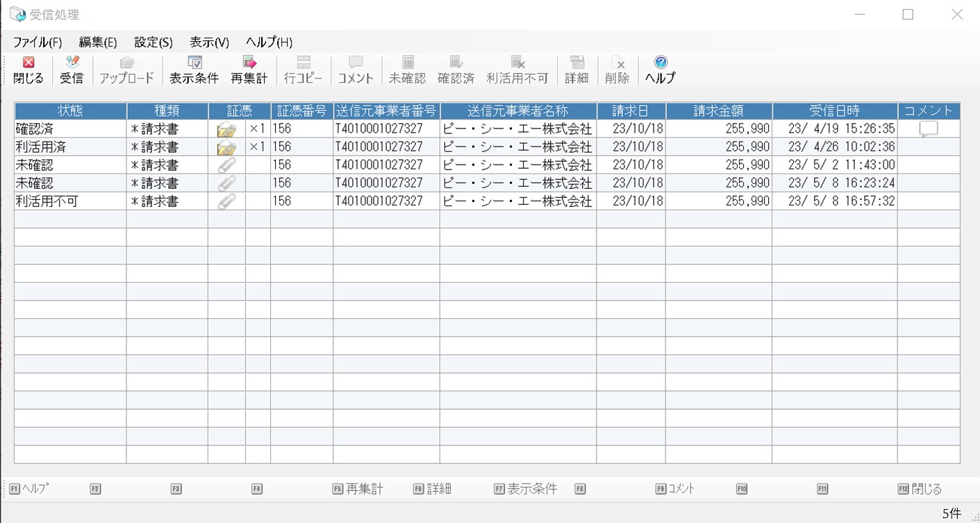The image size is (980, 523).
Task: Click paperclip icon in 利活用不可 row
Action: pyautogui.click(x=226, y=201)
